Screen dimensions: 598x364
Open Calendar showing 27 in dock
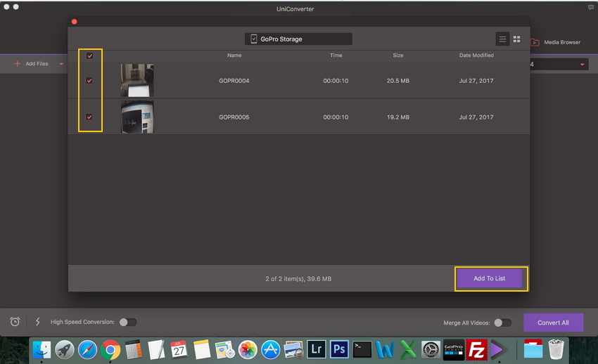[x=179, y=349]
